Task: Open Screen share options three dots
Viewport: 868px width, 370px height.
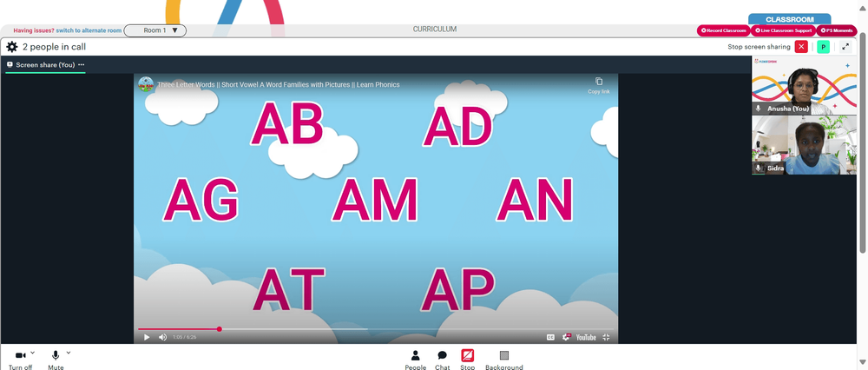Action: [x=82, y=65]
